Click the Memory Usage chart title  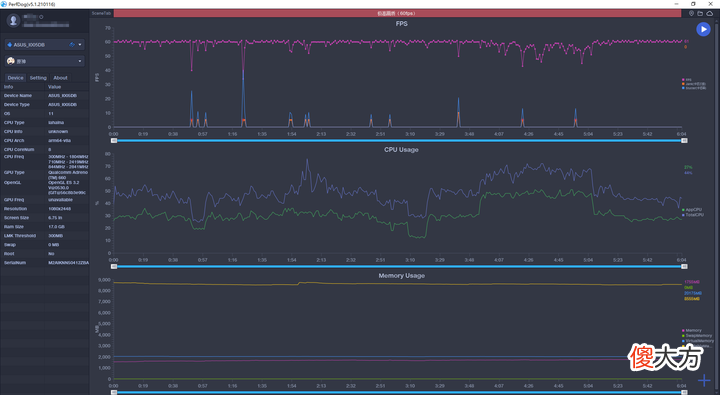[x=401, y=276]
